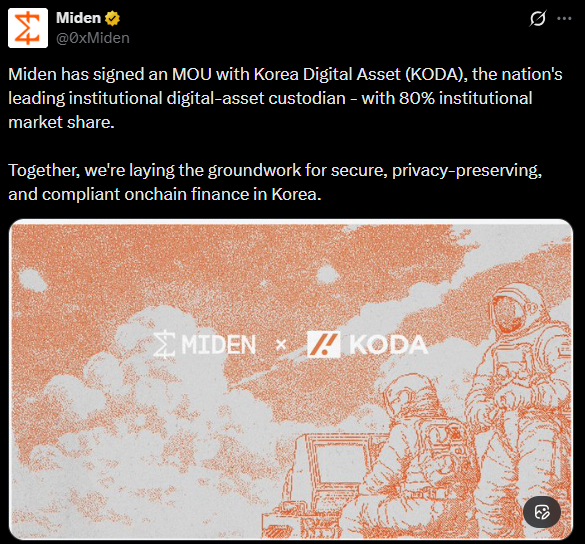Click the MIDEN wordmark in the image
Image resolution: width=585 pixels, height=544 pixels.
click(219, 344)
